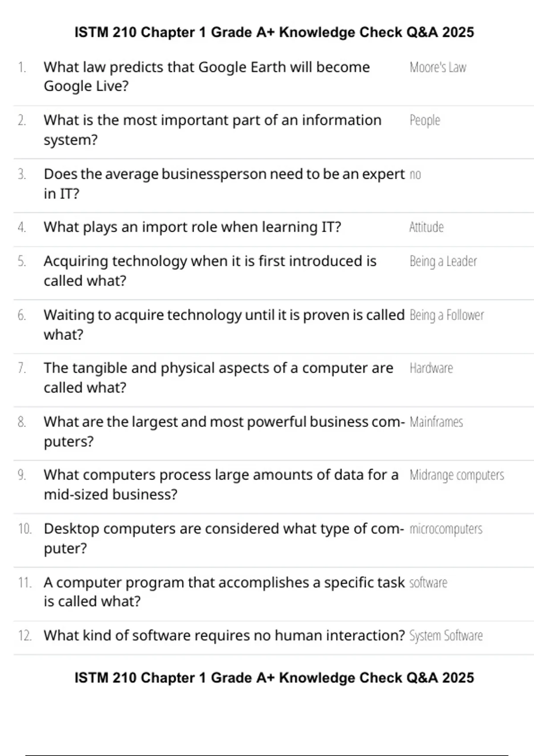Screen dimensions: 534x756
Task: Click question 12 about no human interaction
Action: [x=224, y=636]
